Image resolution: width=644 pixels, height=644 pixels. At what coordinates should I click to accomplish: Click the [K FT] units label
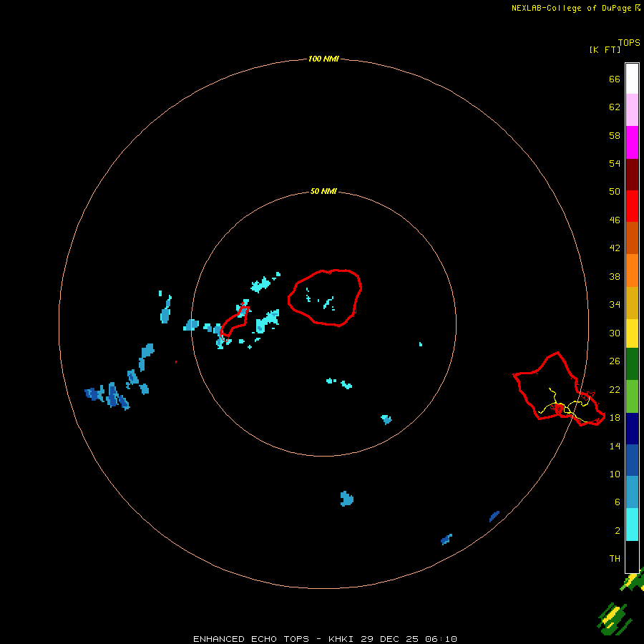tap(605, 49)
